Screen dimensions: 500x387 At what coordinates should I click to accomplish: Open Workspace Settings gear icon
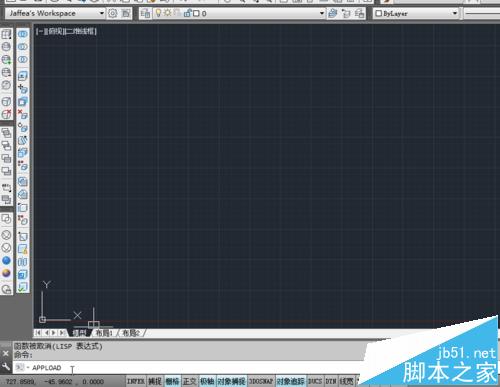point(113,13)
